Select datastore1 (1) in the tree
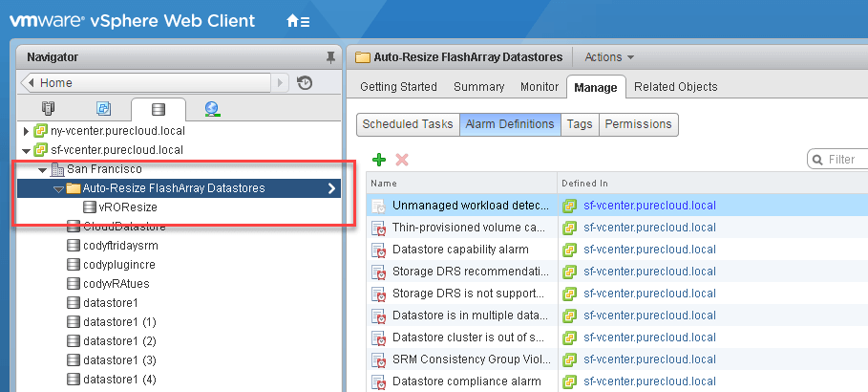Viewport: 868px width, 392px height. [x=119, y=322]
